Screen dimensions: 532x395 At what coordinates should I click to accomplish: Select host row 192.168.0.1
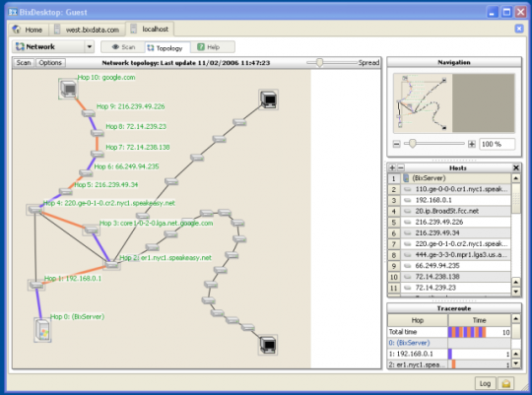(x=449, y=200)
